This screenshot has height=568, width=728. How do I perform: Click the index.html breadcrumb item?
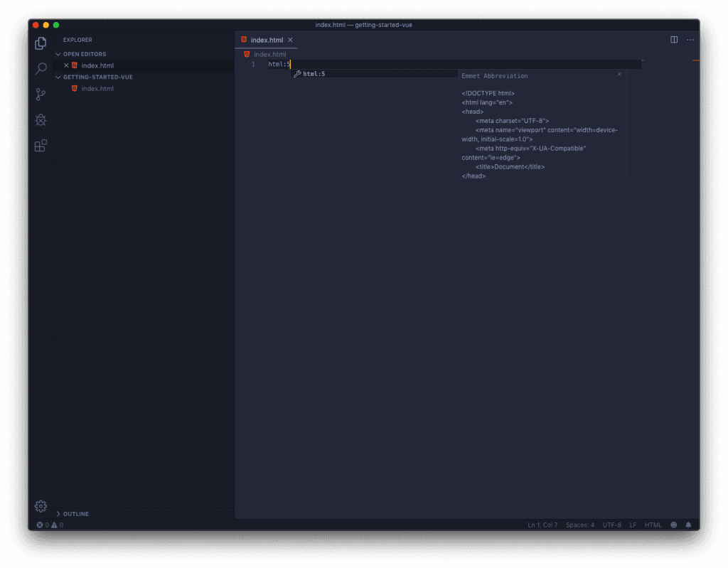coord(269,54)
